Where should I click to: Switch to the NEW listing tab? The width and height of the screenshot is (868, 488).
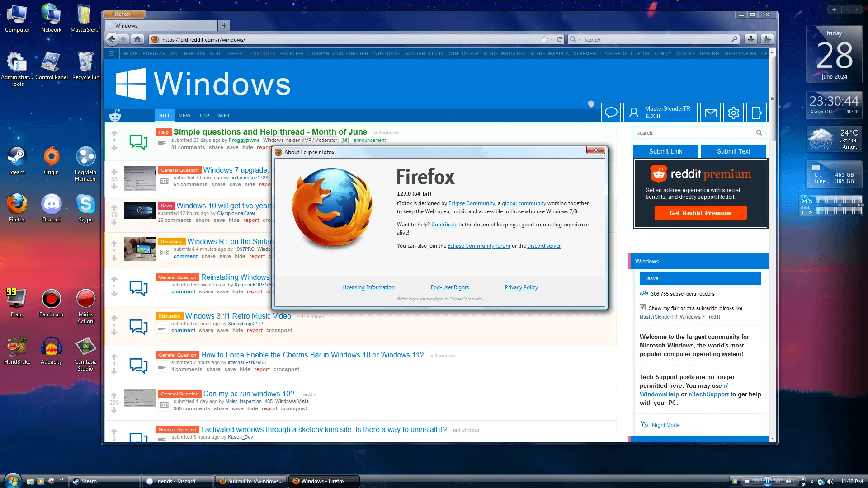184,116
